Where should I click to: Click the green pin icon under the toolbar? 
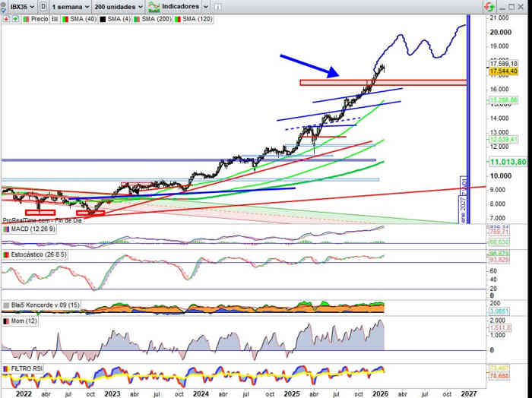tap(15, 20)
